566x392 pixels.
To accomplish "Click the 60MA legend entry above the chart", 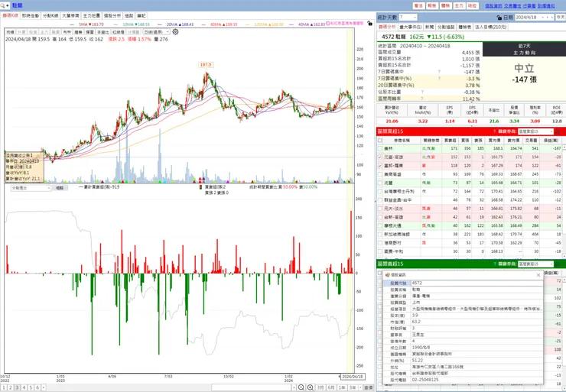I will pyautogui.click(x=224, y=24).
